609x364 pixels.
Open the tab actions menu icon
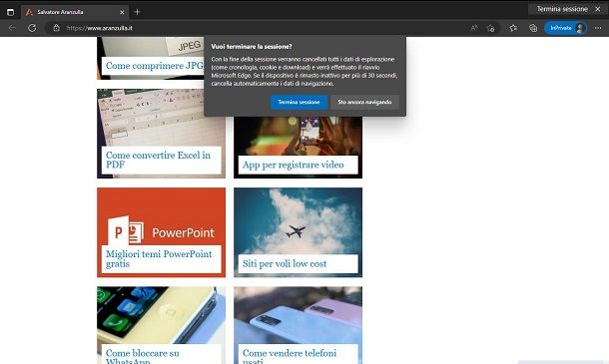coord(11,12)
